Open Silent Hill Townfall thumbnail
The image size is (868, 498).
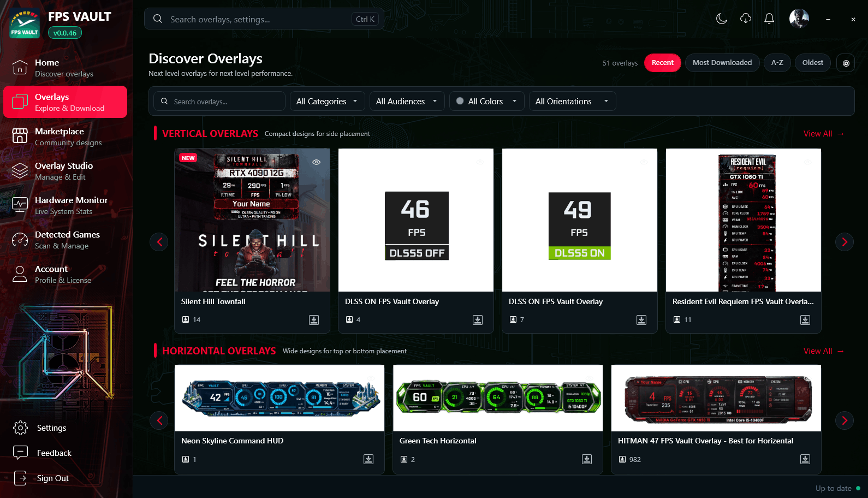pos(252,220)
